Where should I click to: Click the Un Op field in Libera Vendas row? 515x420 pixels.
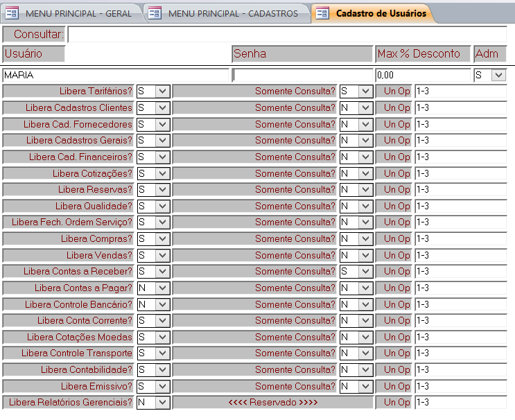[460, 255]
